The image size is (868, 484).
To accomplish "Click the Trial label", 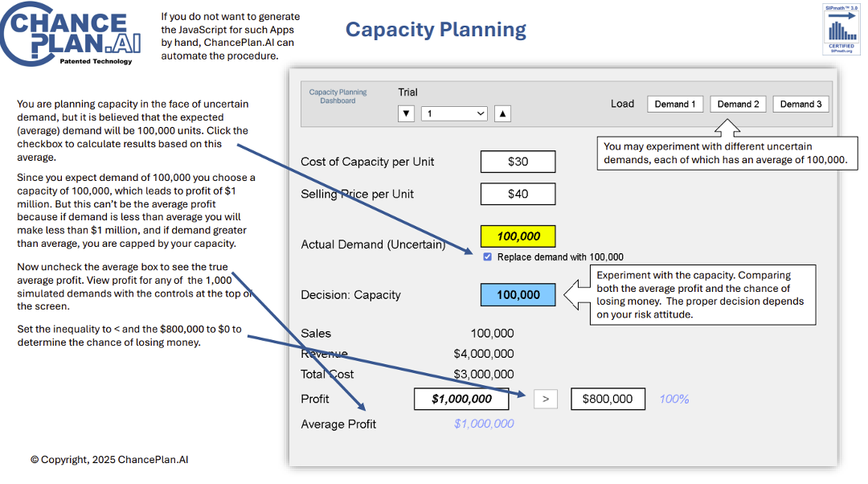I will [x=407, y=92].
